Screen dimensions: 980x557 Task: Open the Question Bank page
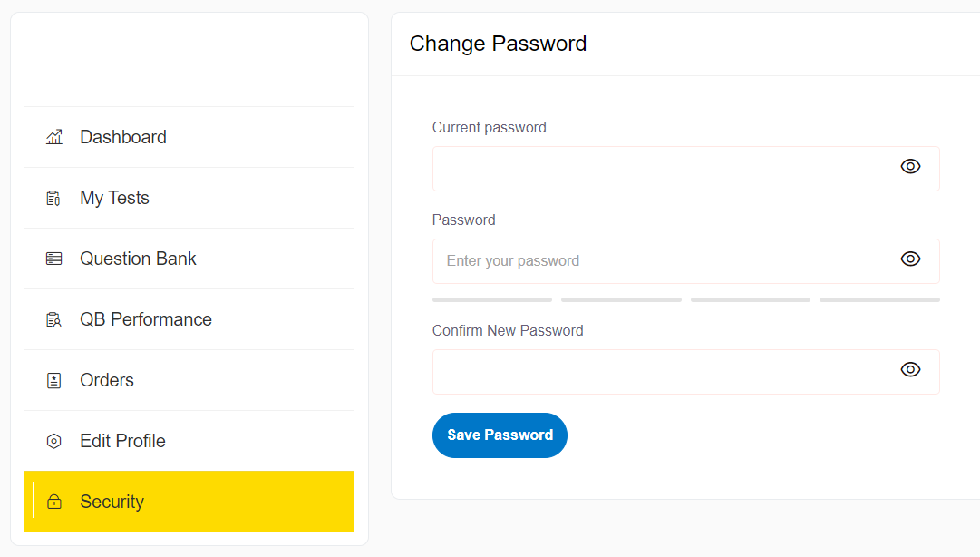[138, 259]
